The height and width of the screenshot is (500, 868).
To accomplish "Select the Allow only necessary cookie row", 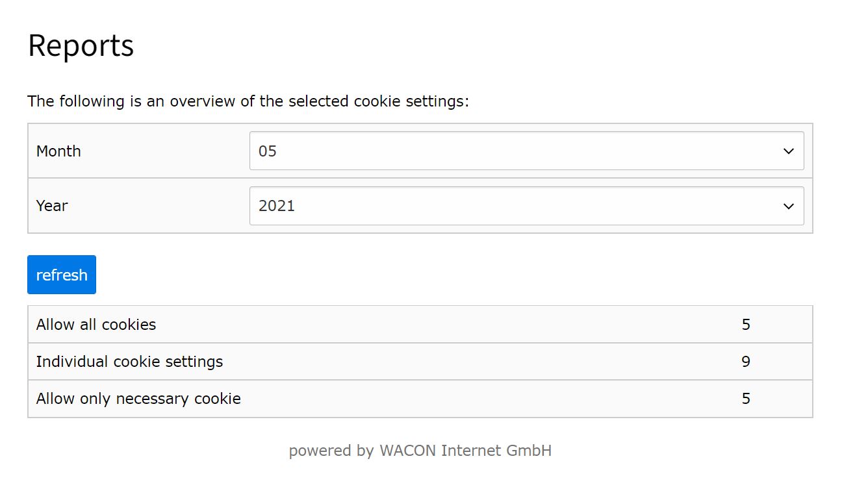I will click(x=420, y=398).
